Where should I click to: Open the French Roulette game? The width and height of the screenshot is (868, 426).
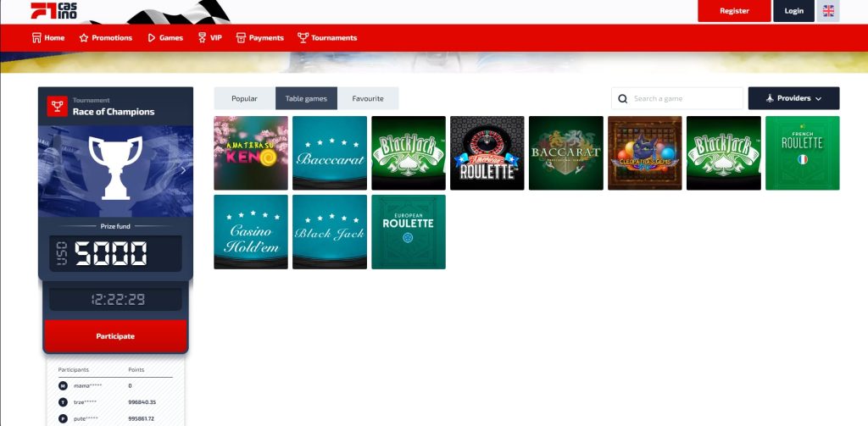coord(802,153)
